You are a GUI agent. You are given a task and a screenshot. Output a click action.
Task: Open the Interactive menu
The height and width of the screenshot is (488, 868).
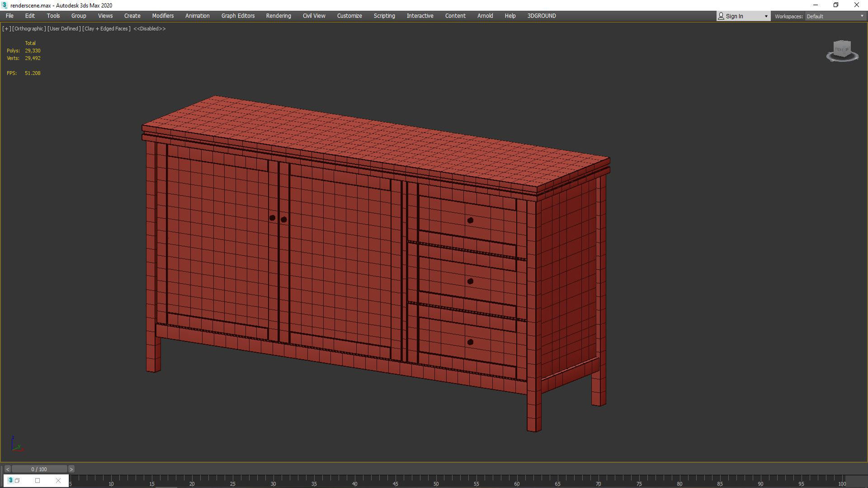[x=420, y=16]
